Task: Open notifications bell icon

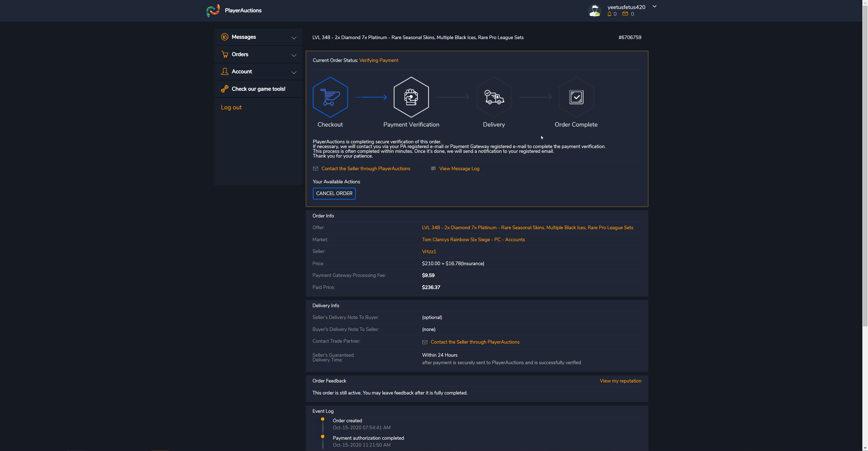Action: coord(609,14)
